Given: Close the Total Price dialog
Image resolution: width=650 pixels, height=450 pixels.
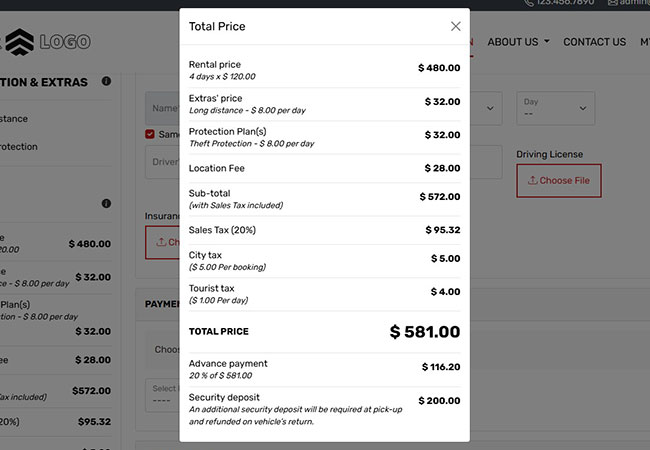Looking at the screenshot, I should 456,26.
